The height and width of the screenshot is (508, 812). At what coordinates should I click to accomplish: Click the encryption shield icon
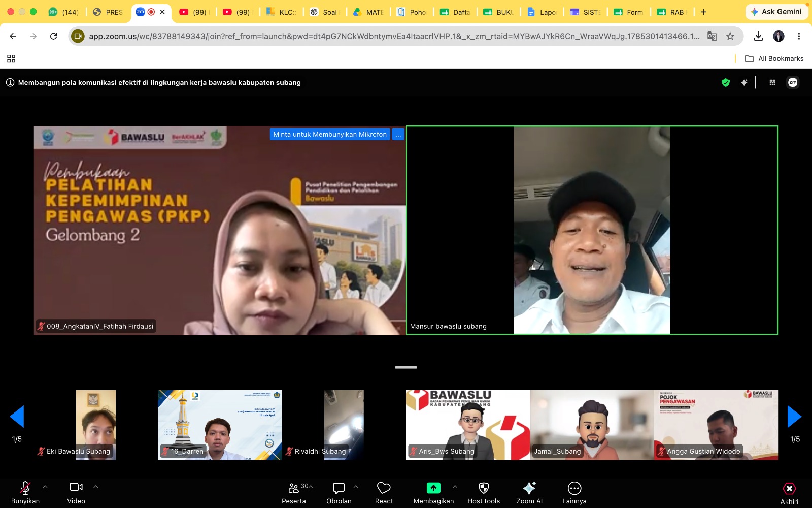click(x=726, y=82)
